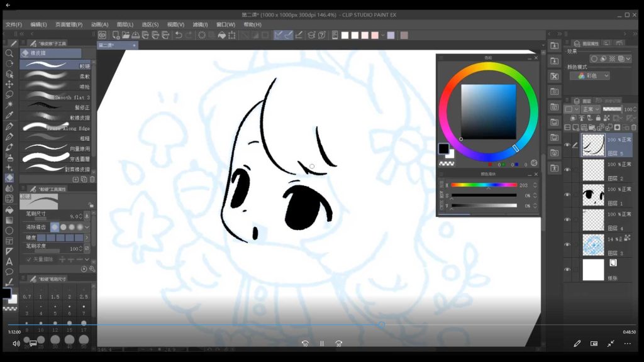Select the Eyedropper tool
644x362 pixels.
pos(9,116)
